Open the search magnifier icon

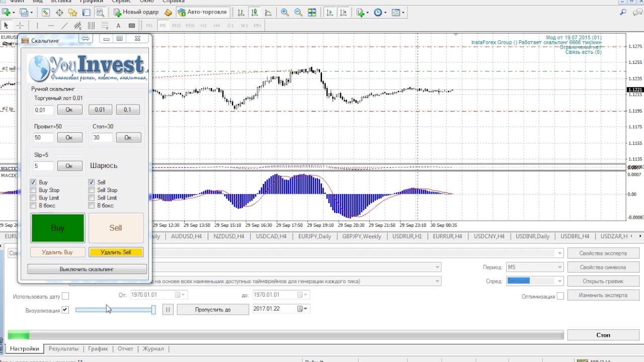tap(623, 12)
